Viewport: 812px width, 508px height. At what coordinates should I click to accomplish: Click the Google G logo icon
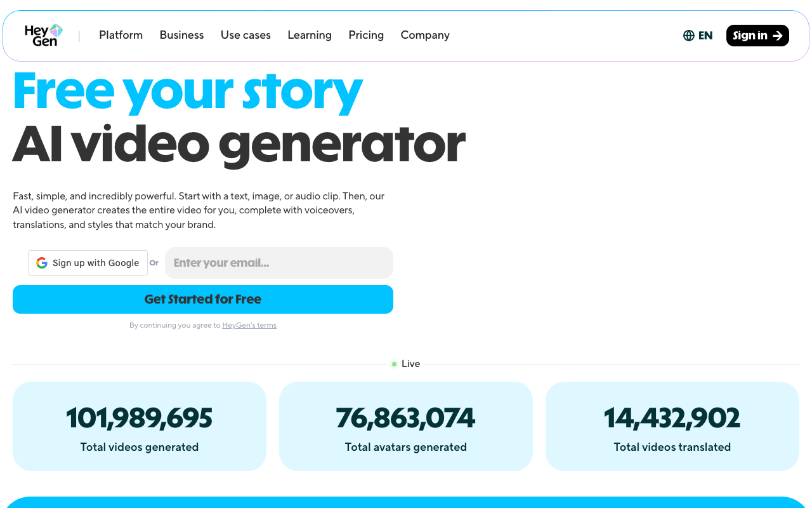point(42,263)
